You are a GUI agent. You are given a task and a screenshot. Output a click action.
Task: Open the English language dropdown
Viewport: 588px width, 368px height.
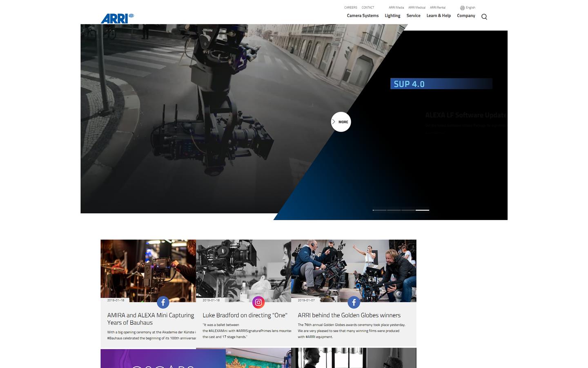point(470,7)
